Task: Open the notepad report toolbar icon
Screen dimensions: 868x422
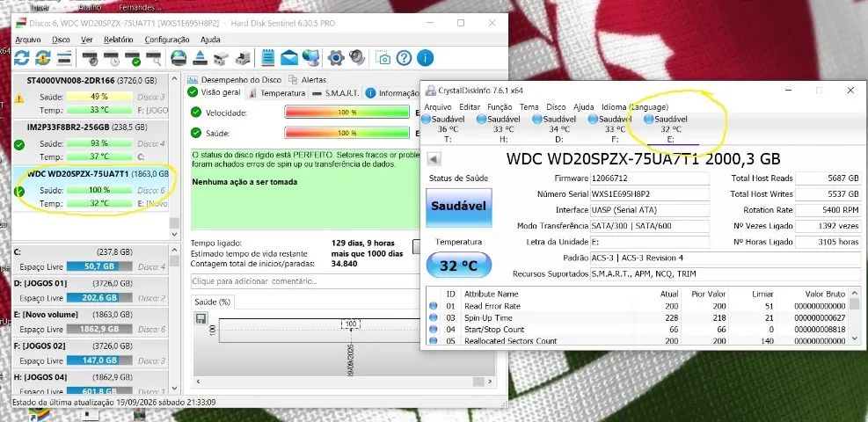Action: 268,57
